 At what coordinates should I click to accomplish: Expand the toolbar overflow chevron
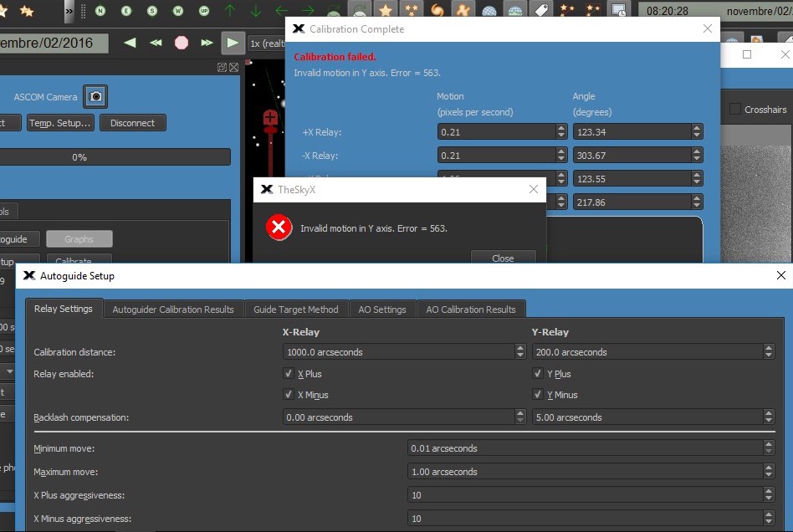click(69, 11)
